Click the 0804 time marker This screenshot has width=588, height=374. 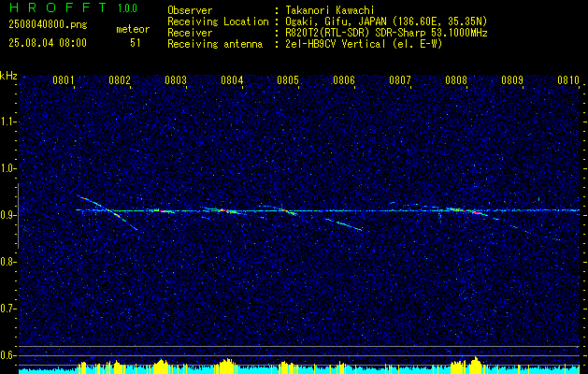tap(232, 80)
